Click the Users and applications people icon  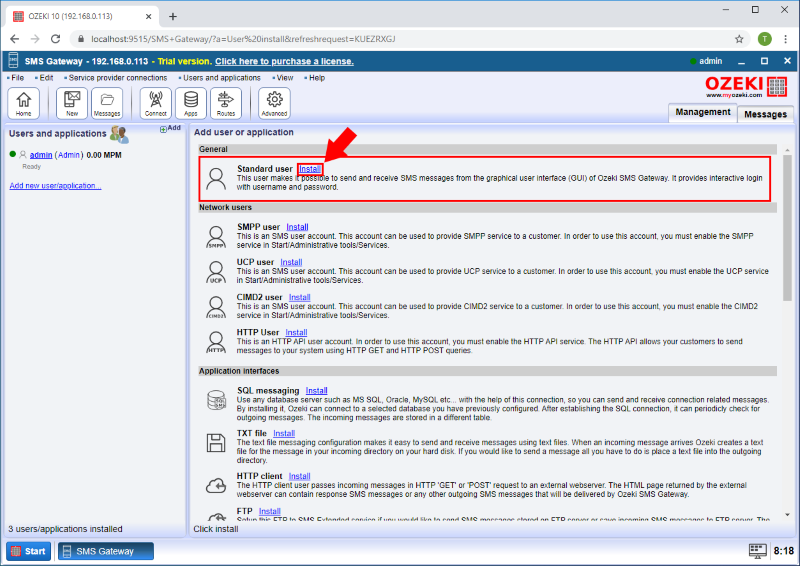point(119,134)
